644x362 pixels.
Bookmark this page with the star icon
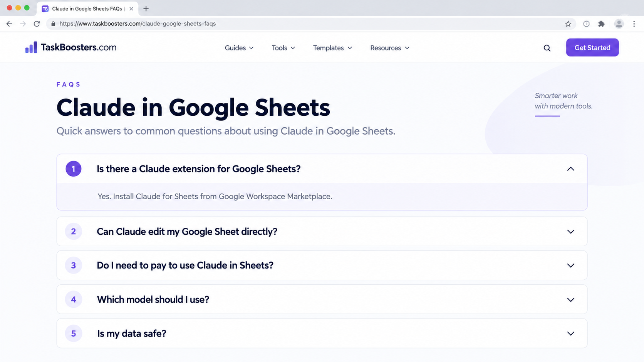click(568, 24)
